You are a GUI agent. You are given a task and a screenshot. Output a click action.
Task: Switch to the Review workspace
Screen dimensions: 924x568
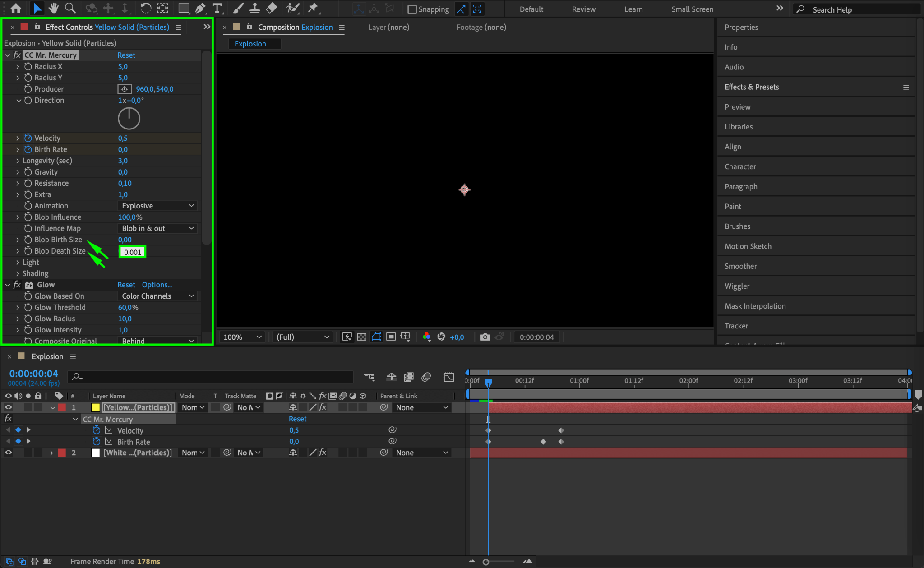583,9
